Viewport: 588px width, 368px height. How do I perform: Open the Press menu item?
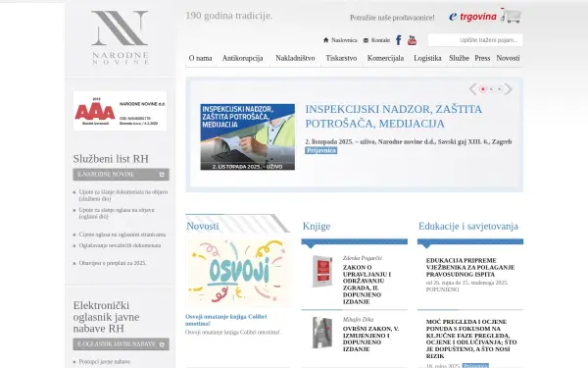482,58
